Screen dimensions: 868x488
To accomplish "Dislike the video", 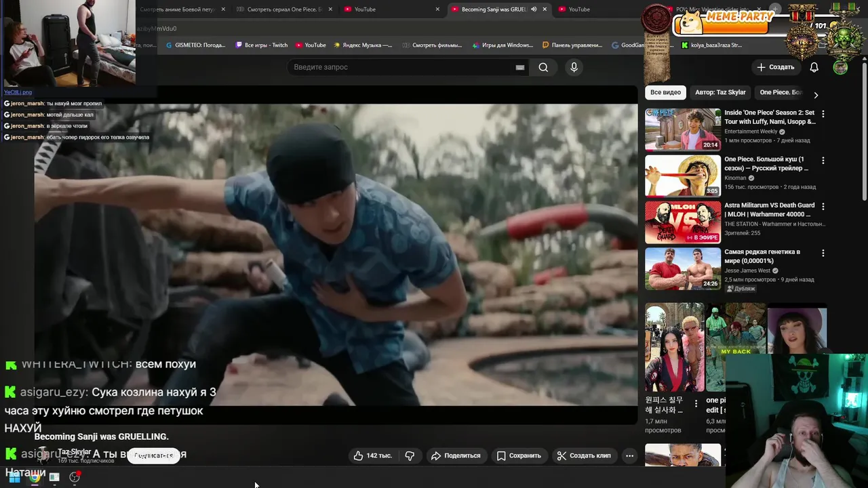I will pyautogui.click(x=410, y=455).
